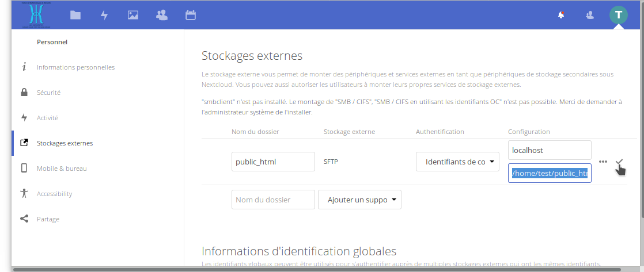
Task: Open Partage settings in the sidebar
Action: pyautogui.click(x=48, y=219)
